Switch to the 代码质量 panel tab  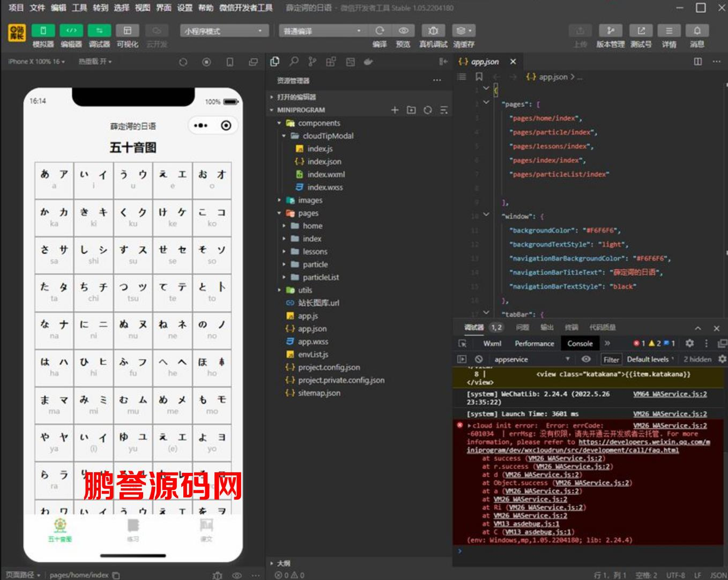[x=602, y=328]
